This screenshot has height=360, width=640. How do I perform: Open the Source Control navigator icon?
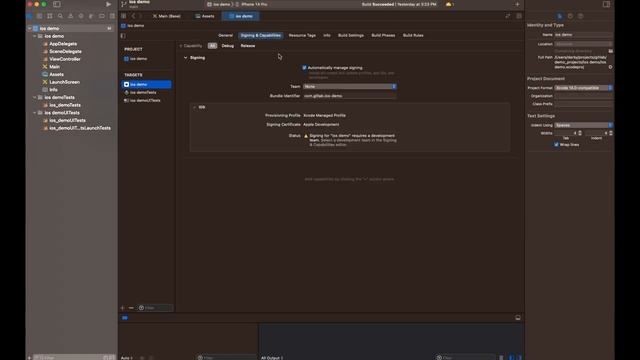pos(40,16)
